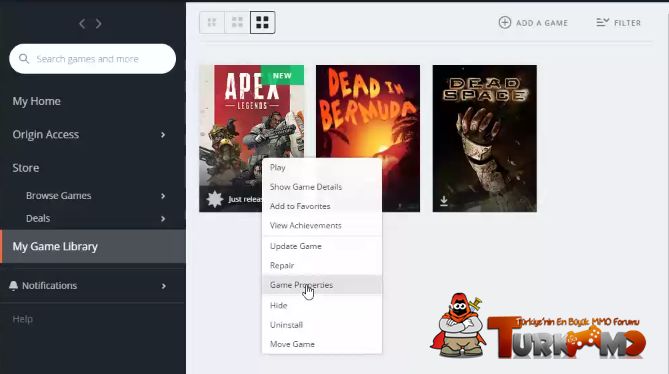Click the download arrow on Dead Space
This screenshot has height=374, width=669.
click(x=444, y=201)
